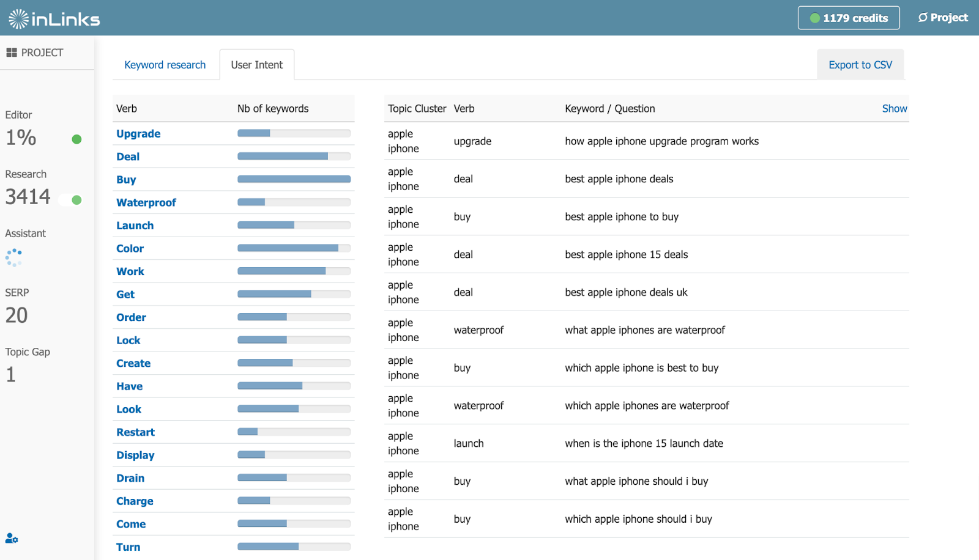Select the Restart verb link

[135, 432]
